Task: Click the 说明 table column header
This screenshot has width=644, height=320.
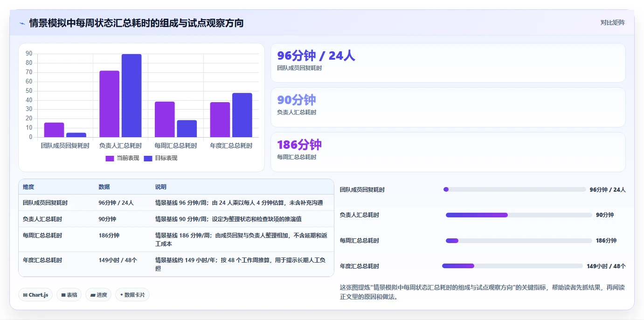Action: coord(161,187)
